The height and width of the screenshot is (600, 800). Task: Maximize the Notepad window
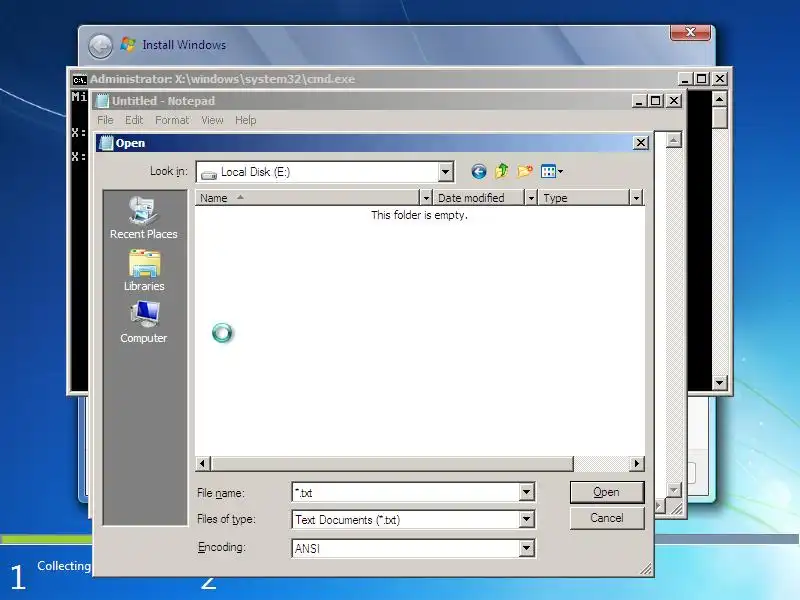tap(656, 101)
